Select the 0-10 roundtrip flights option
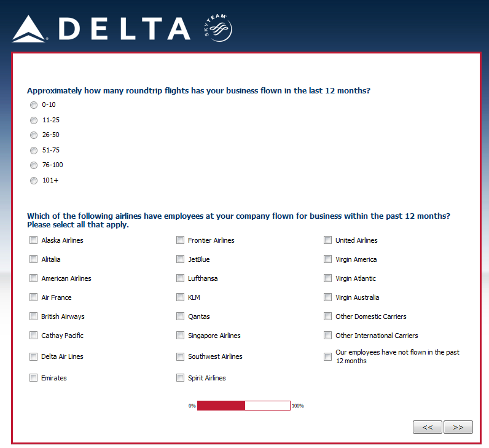Image resolution: width=489 pixels, height=448 pixels. click(x=34, y=105)
